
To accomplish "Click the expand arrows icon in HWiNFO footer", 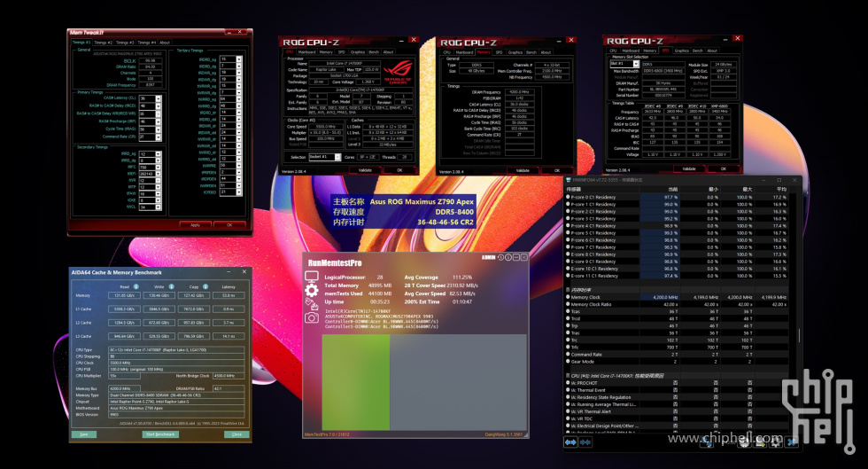I will (x=570, y=442).
